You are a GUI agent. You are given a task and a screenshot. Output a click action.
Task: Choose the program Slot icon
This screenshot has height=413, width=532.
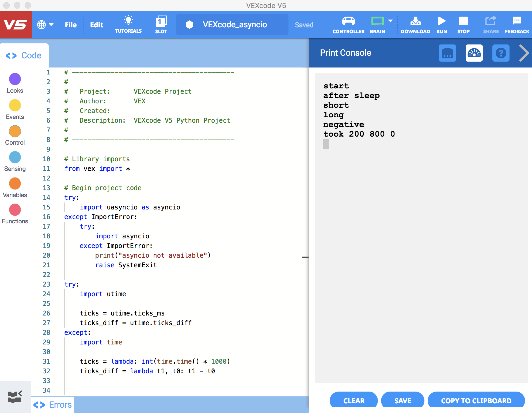click(161, 24)
